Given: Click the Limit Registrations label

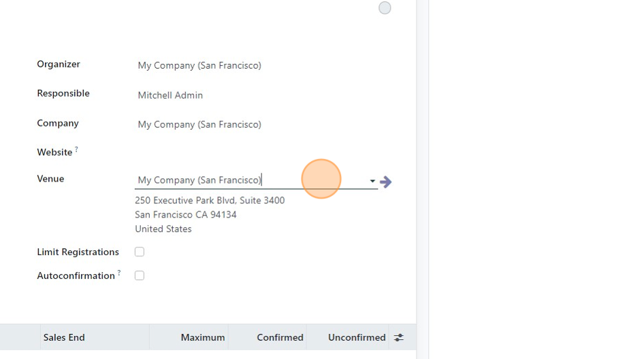Looking at the screenshot, I should [x=78, y=252].
